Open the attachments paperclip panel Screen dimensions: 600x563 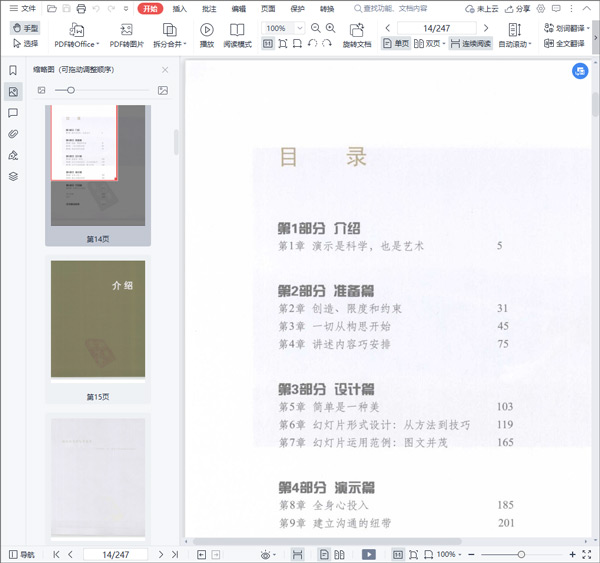[13, 134]
